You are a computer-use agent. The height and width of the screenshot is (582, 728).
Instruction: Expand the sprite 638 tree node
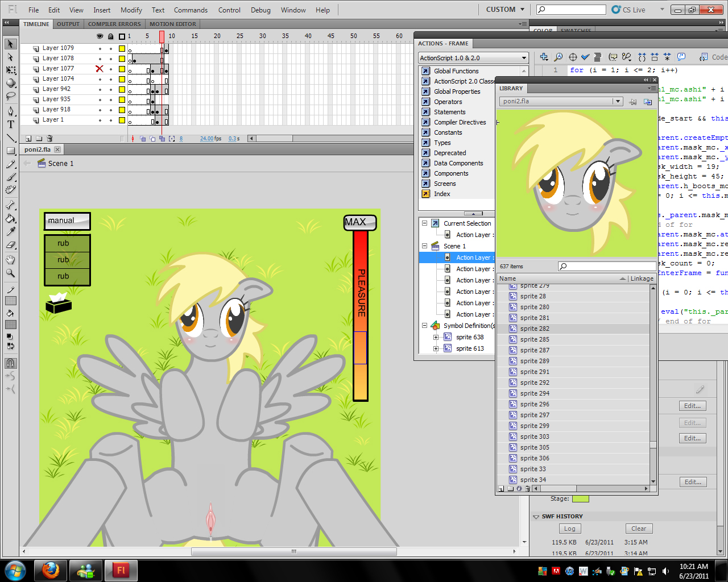(x=436, y=337)
